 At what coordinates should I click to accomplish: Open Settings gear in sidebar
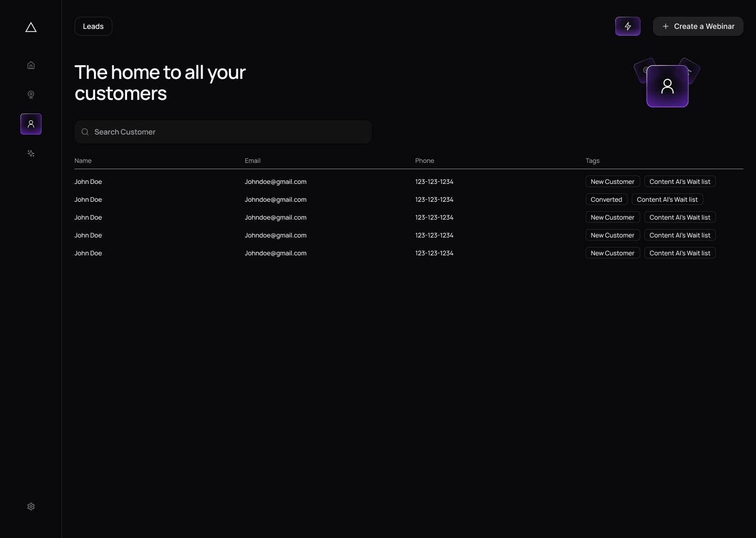coord(31,506)
